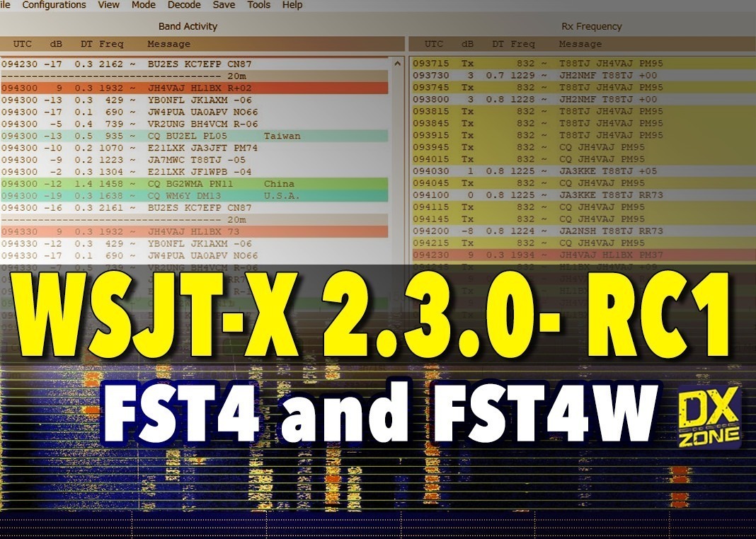This screenshot has width=756, height=539.
Task: Open the Tools menu
Action: (258, 5)
